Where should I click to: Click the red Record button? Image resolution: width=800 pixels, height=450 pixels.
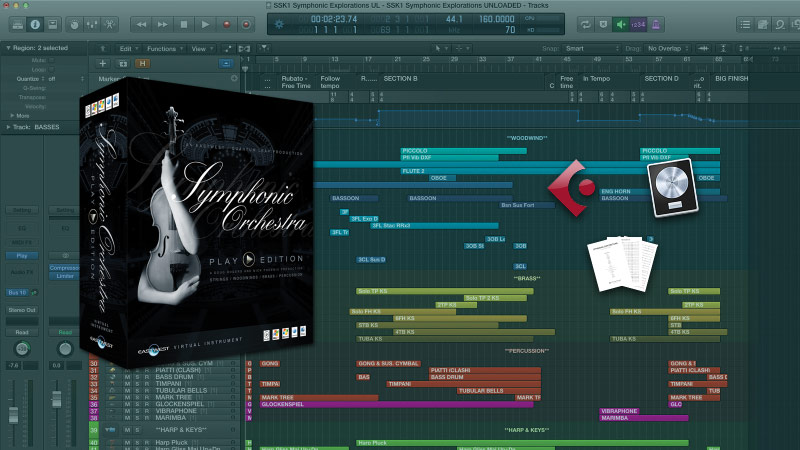pyautogui.click(x=227, y=24)
